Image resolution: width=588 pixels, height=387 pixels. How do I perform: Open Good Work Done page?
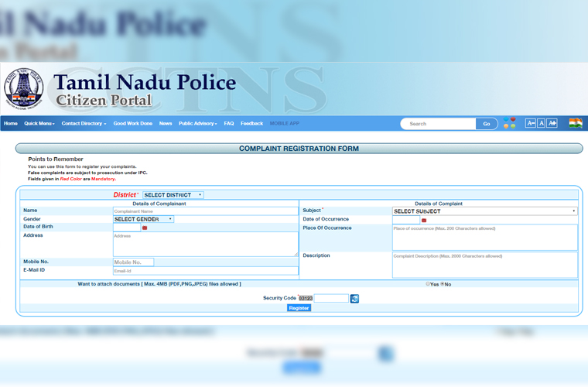coord(133,123)
